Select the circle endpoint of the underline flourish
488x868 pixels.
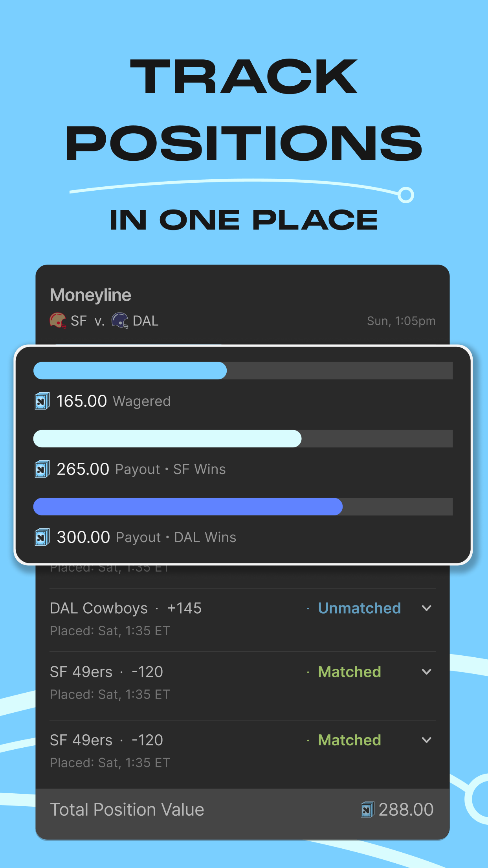pos(405,193)
